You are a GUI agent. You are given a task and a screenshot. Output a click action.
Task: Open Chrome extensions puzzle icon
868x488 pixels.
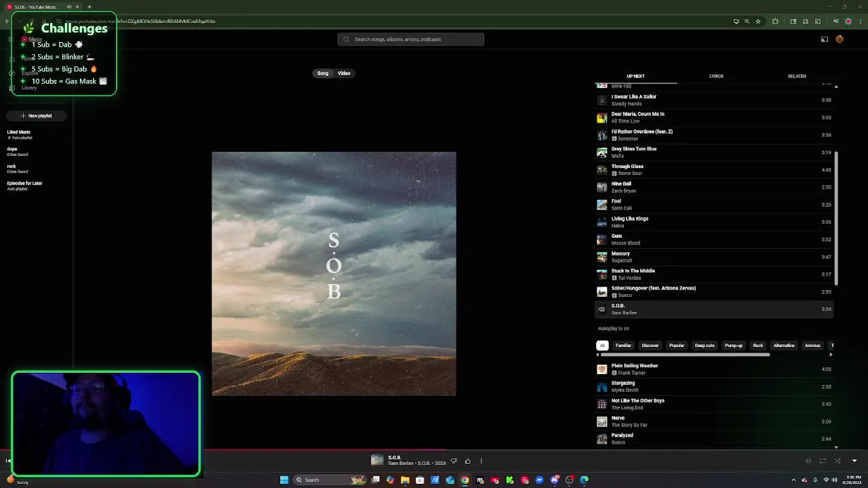click(x=775, y=21)
